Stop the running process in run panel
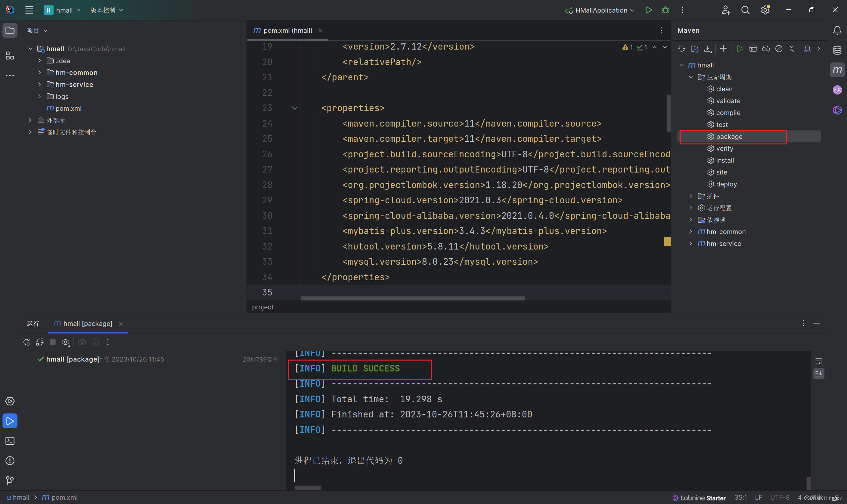 [x=52, y=342]
